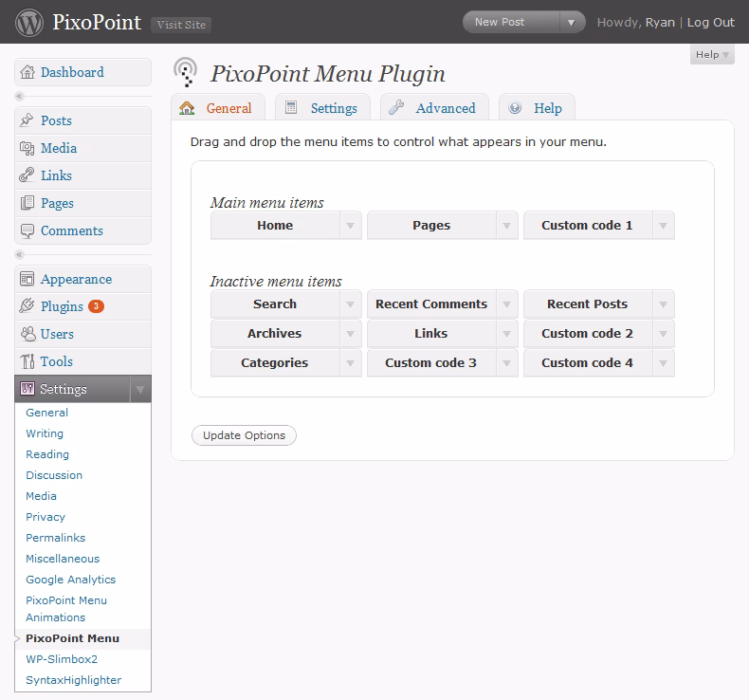Open the Permalinks settings link
The width and height of the screenshot is (749, 700).
[x=55, y=538]
